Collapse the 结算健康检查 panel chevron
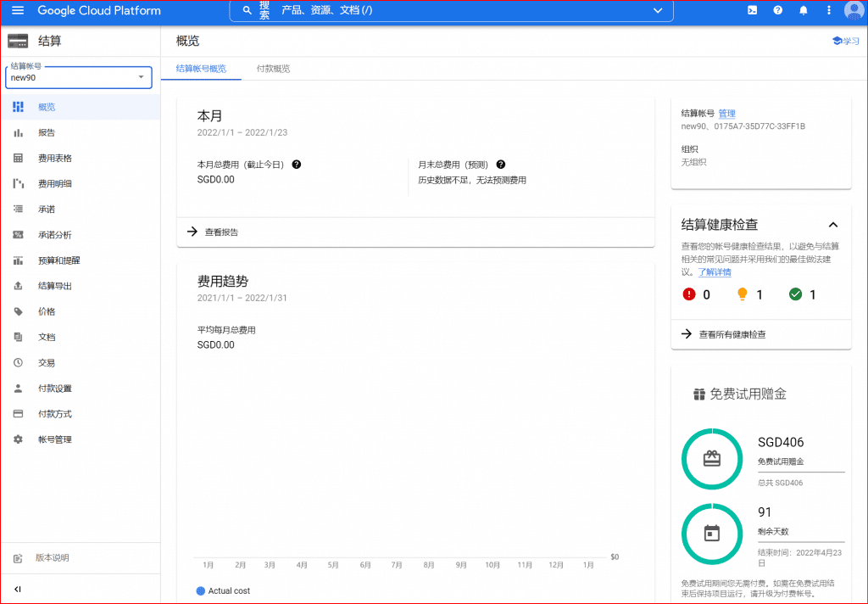 [x=832, y=225]
